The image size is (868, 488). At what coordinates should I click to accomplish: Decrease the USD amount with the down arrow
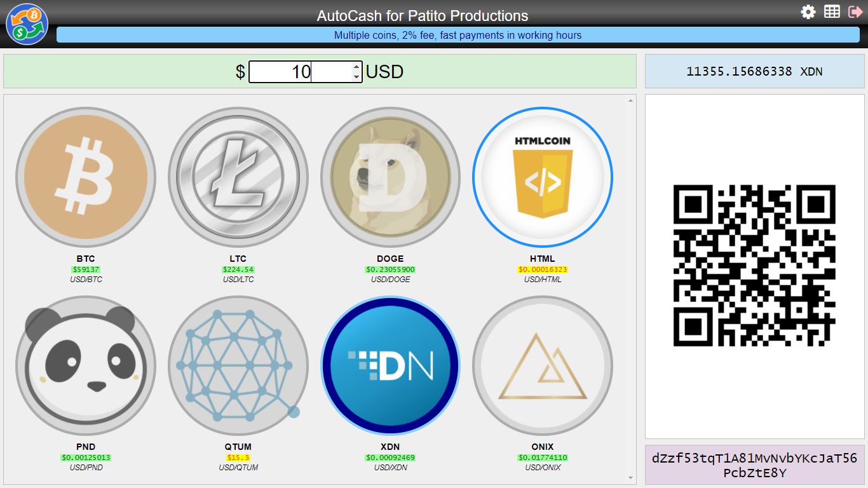(x=357, y=77)
